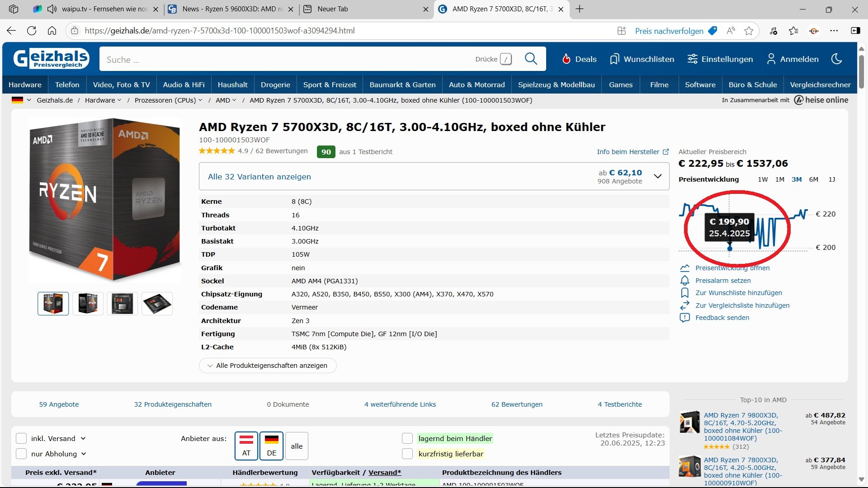Select the 'alle' vendor country option
This screenshot has width=868, height=488.
(x=297, y=446)
